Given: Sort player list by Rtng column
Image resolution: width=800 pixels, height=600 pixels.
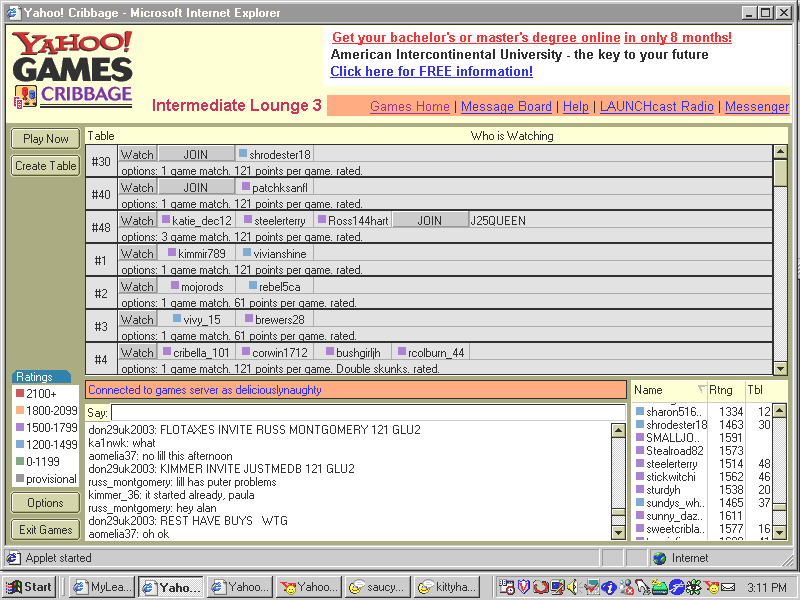Looking at the screenshot, I should pyautogui.click(x=726, y=390).
